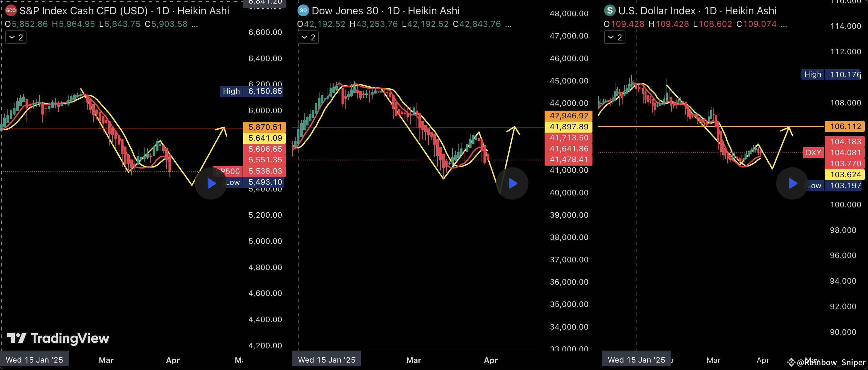
Task: Click the High 6,150.85 price marker
Action: click(x=252, y=91)
